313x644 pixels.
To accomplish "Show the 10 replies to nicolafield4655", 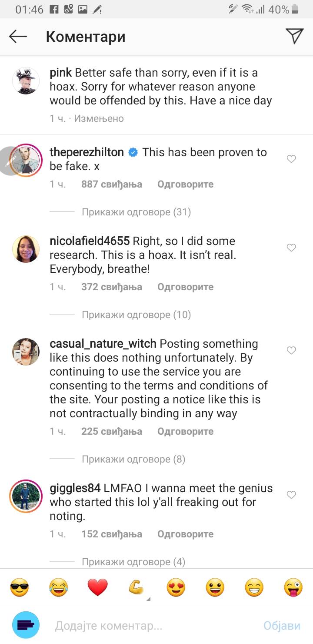I will pyautogui.click(x=136, y=315).
